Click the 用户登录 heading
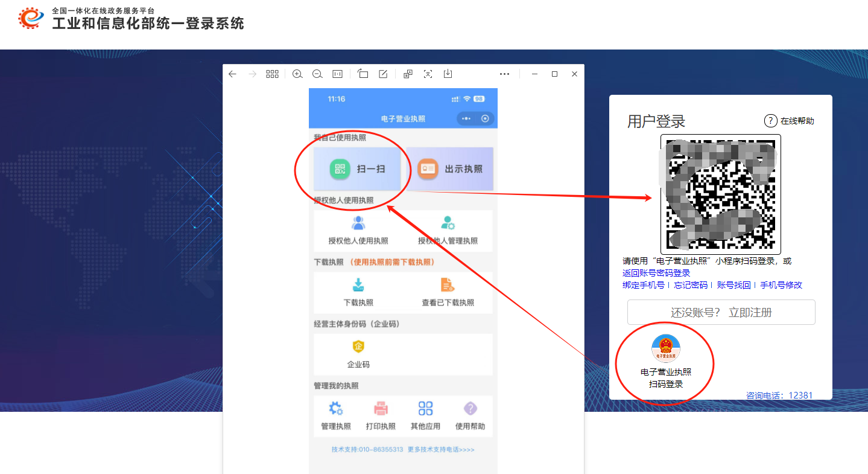The height and width of the screenshot is (474, 868). (x=656, y=121)
